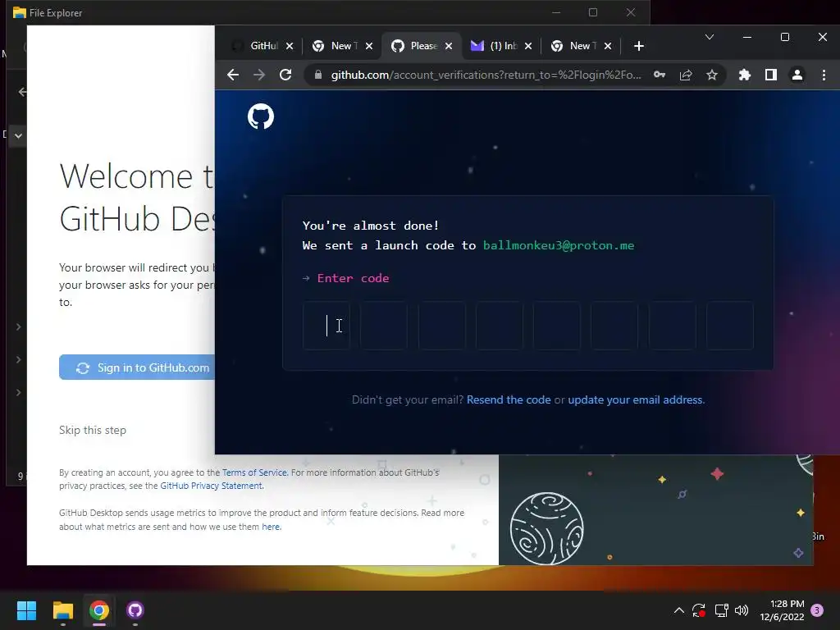Close the Proton Mail Inbox tab

pyautogui.click(x=528, y=46)
